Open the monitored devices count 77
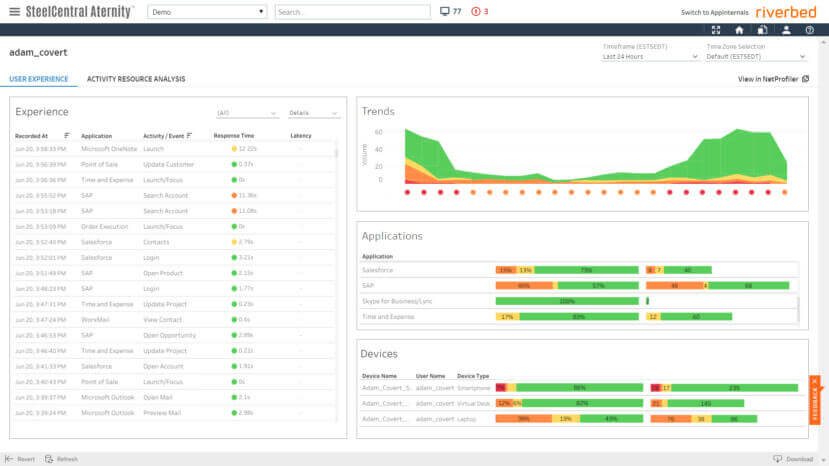829x466 pixels. 450,11
